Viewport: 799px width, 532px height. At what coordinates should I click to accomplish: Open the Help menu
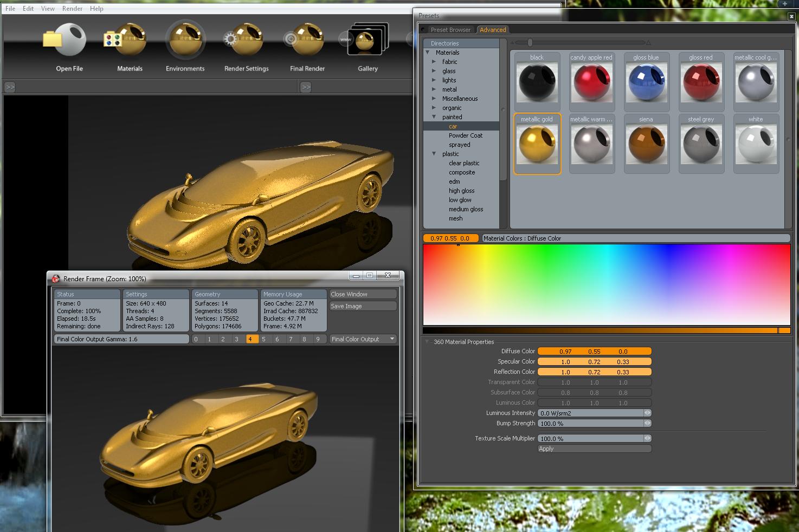coord(96,9)
